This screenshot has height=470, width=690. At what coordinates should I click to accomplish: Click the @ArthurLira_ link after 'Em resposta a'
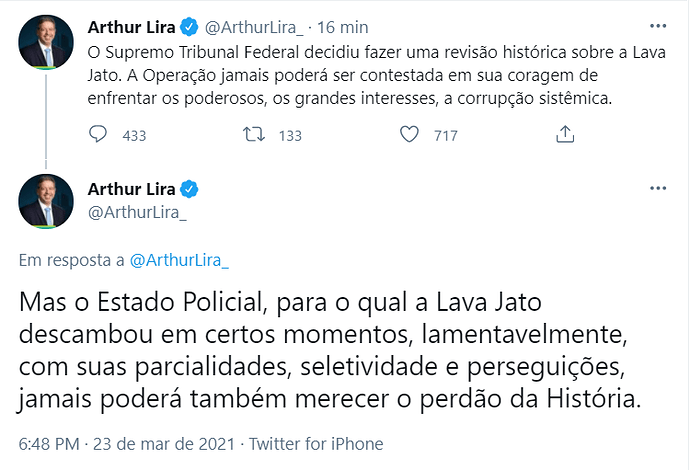tap(179, 261)
